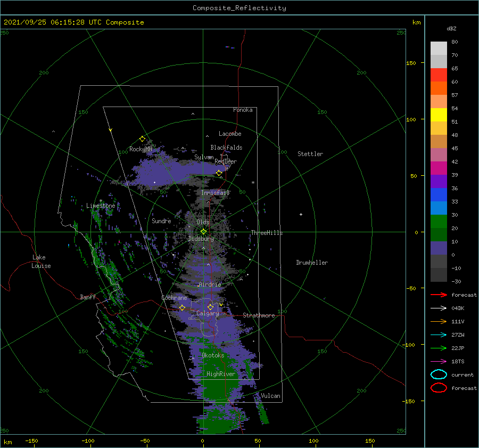Click white asterisk marker east of Innisfail

(x=253, y=183)
